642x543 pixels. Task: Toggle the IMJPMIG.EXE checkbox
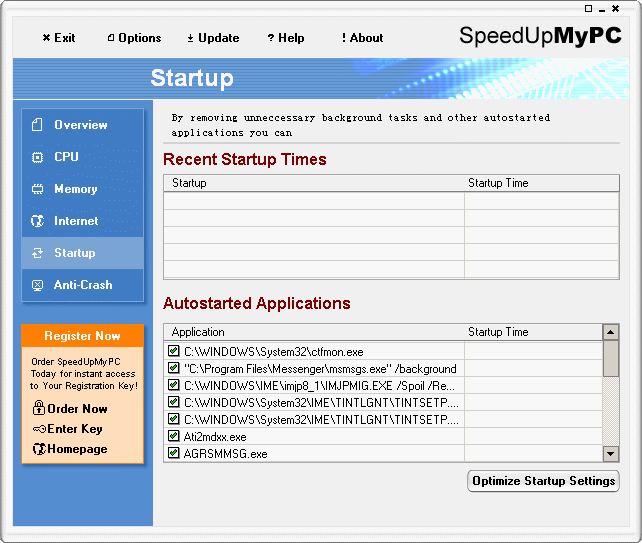[174, 385]
